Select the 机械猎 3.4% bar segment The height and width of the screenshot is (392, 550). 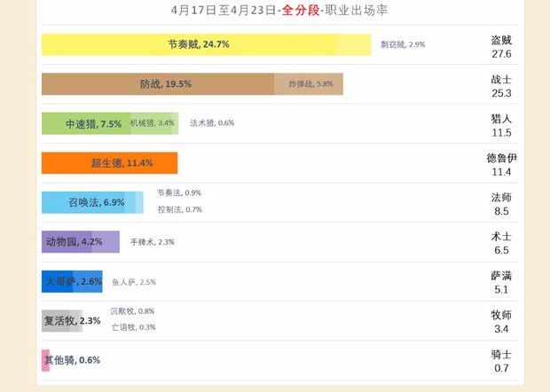153,123
